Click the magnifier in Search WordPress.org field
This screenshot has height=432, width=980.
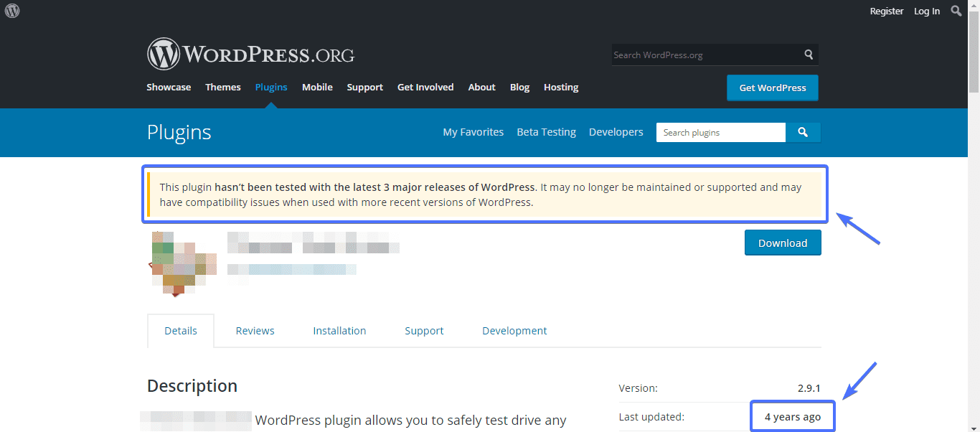point(809,55)
